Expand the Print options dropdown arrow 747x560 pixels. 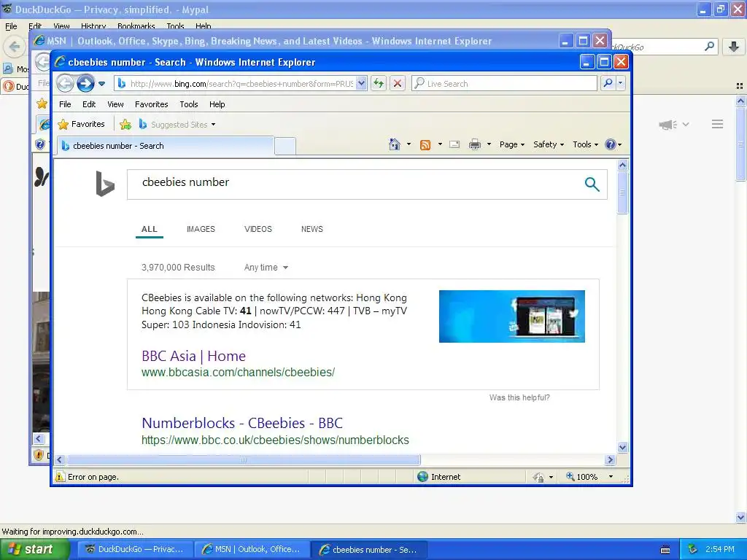point(489,144)
